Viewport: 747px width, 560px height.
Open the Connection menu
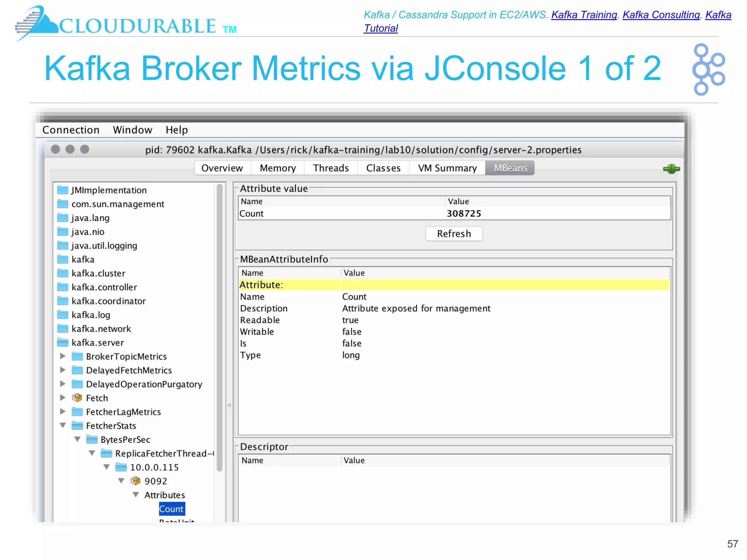71,130
